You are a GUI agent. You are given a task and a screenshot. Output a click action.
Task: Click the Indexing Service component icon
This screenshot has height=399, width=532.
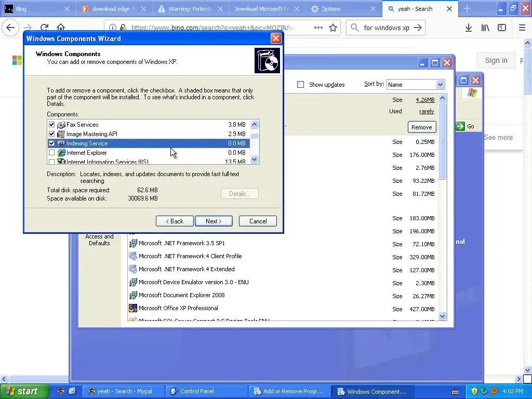coord(61,143)
